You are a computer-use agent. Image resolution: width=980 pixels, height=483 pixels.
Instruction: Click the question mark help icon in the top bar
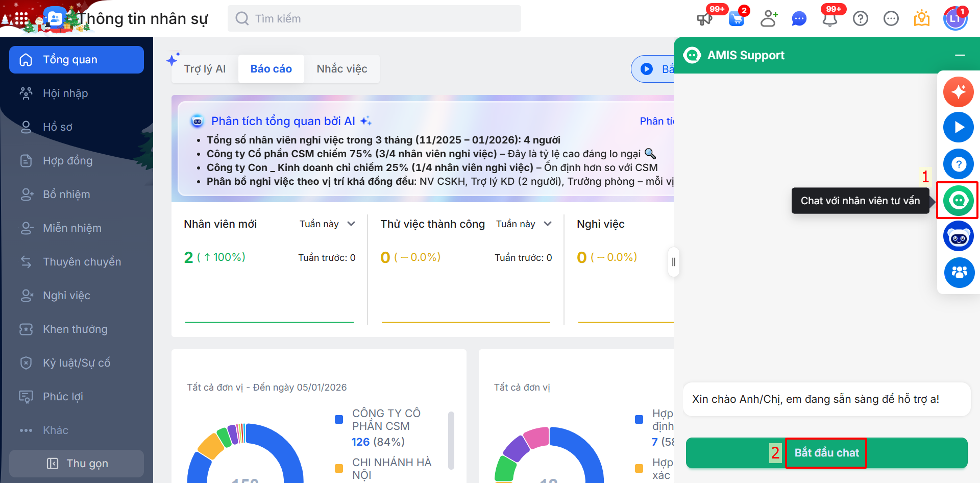point(861,19)
